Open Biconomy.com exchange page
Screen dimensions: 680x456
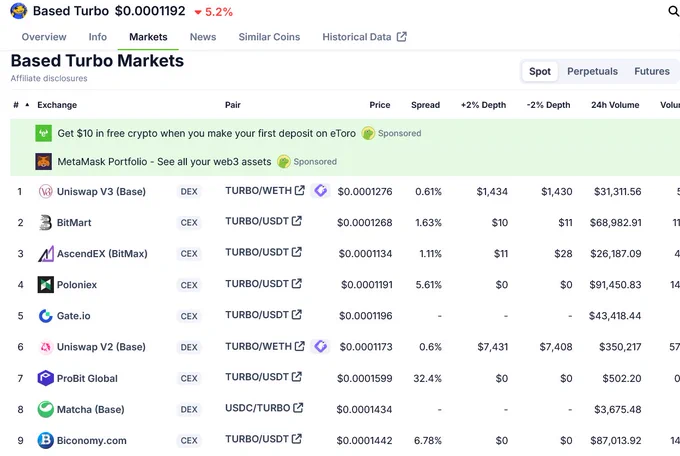92,440
